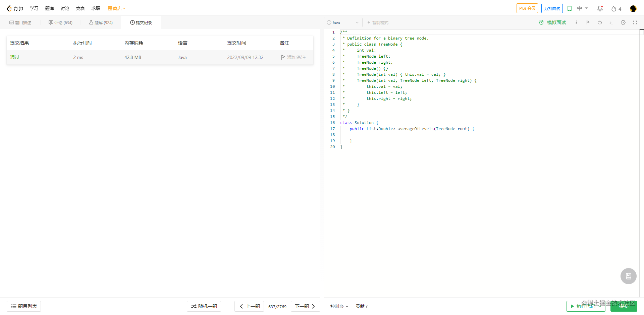The height and width of the screenshot is (315, 644).
Task: Click the 执行用时 column header
Action: tap(83, 43)
